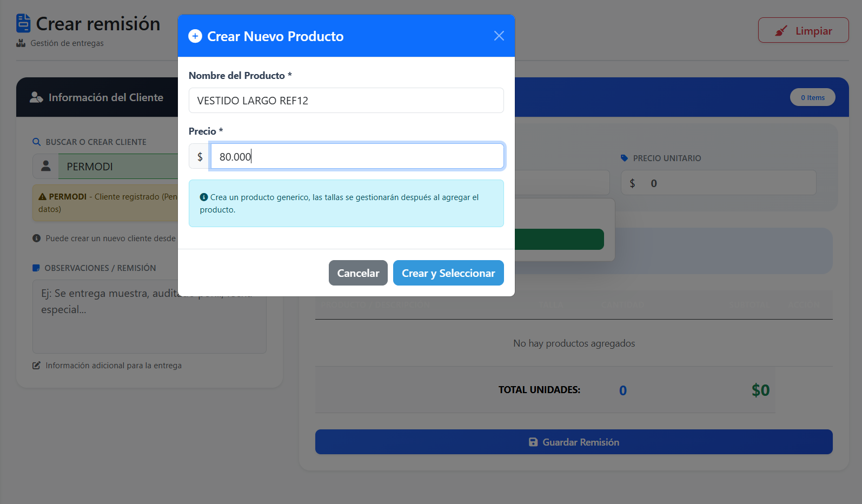Viewport: 862px width, 504px height.
Task: Click the green button behind the dialog
Action: point(559,239)
